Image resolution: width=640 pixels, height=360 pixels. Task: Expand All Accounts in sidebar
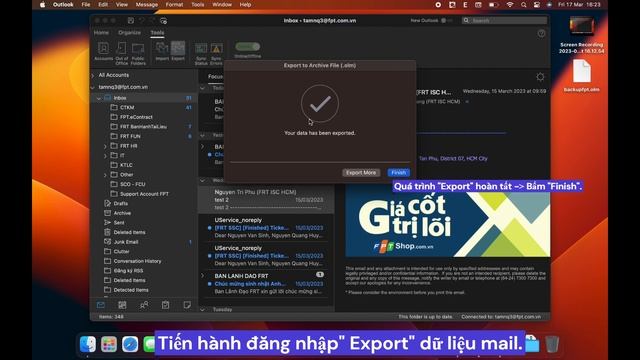pyautogui.click(x=93, y=76)
